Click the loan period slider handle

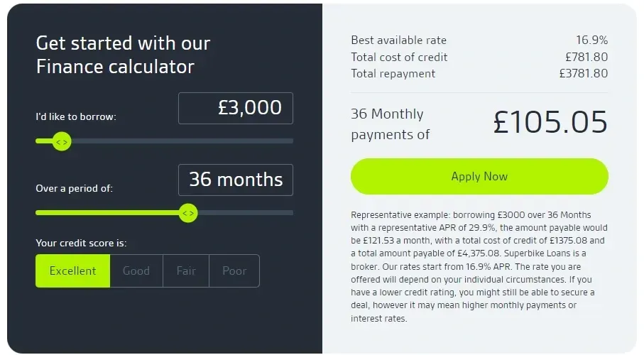[187, 212]
